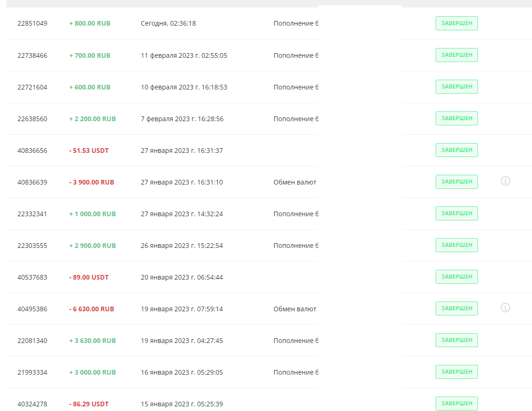
Task: Click ЗАВЕРШЕН status badge for transaction 22851049
Action: coord(456,23)
